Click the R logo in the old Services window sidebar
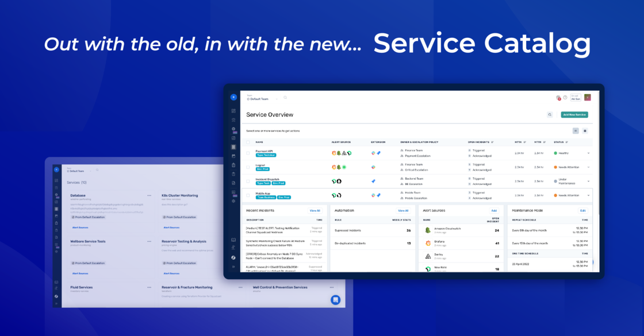This screenshot has height=336, width=644. [x=57, y=169]
